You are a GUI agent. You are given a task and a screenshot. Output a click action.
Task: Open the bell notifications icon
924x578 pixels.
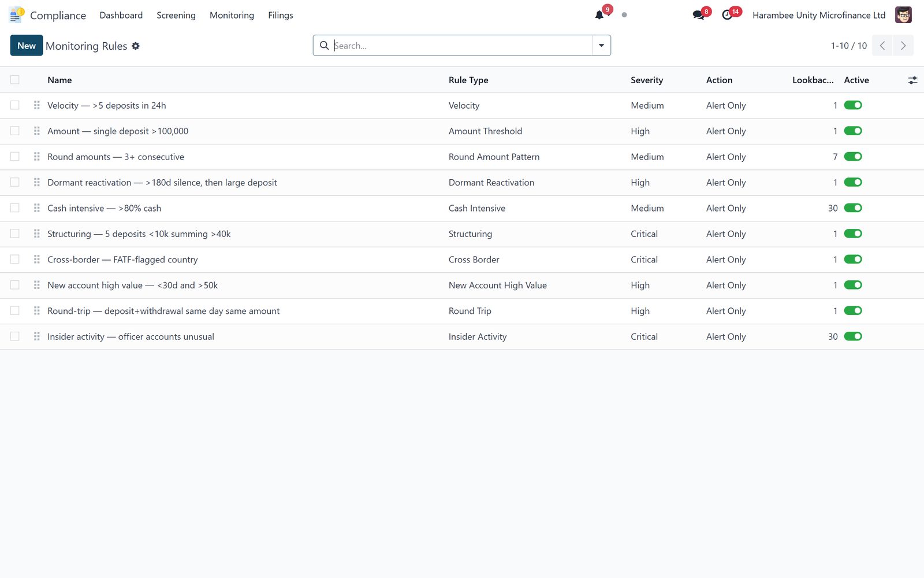click(599, 15)
